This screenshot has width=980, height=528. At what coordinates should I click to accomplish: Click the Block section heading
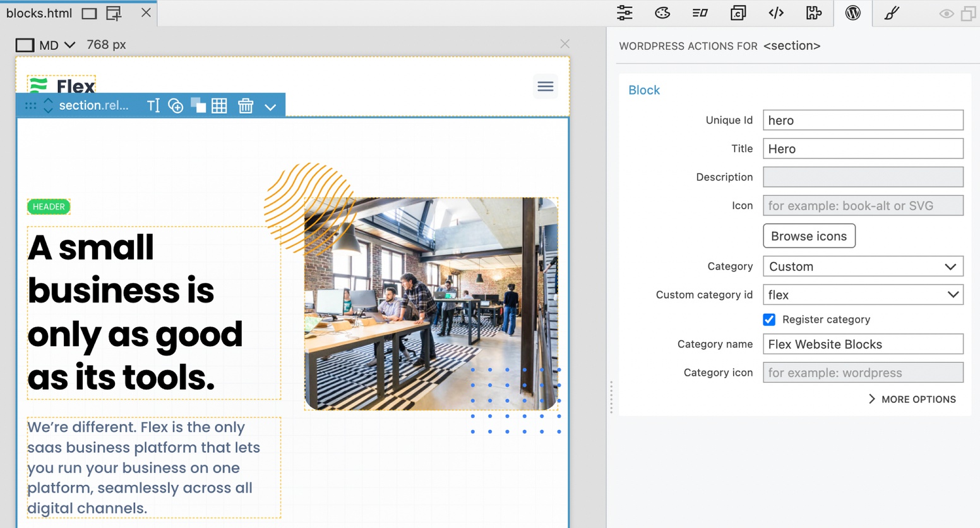click(644, 90)
